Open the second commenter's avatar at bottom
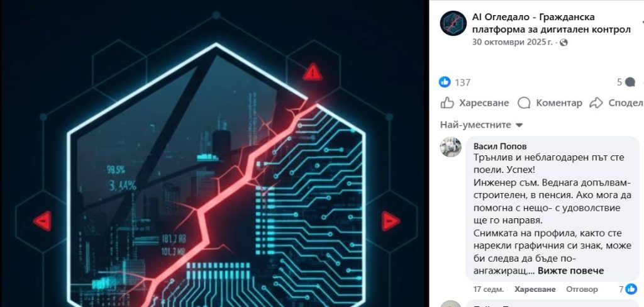Image resolution: width=644 pixels, height=307 pixels. (x=450, y=304)
